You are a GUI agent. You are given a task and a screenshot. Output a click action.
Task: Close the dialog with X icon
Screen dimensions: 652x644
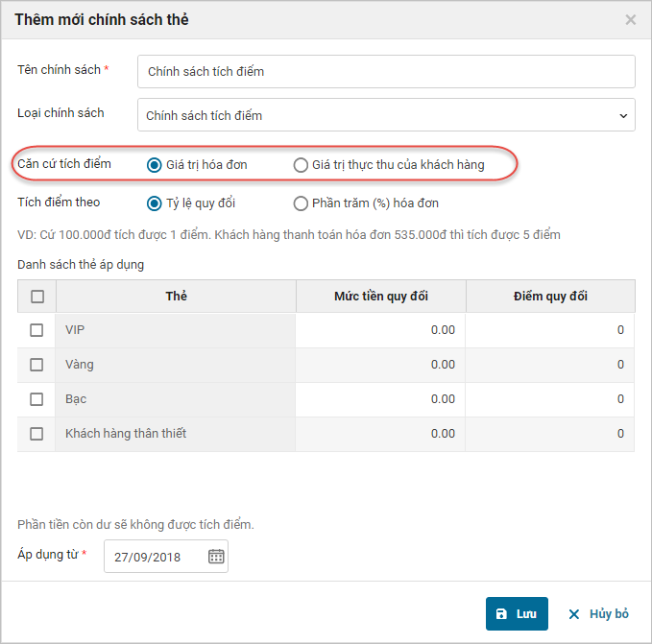[630, 19]
